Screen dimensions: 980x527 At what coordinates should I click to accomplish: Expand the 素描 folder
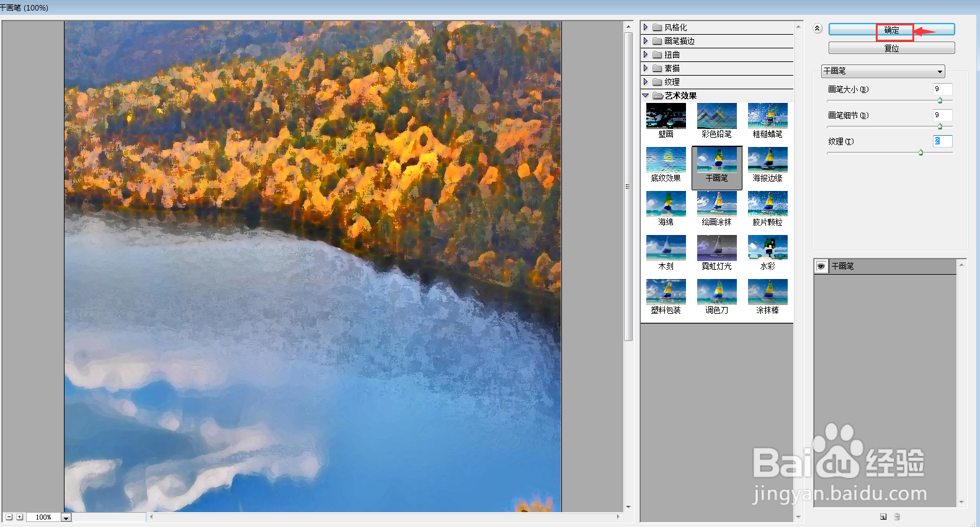tap(646, 68)
